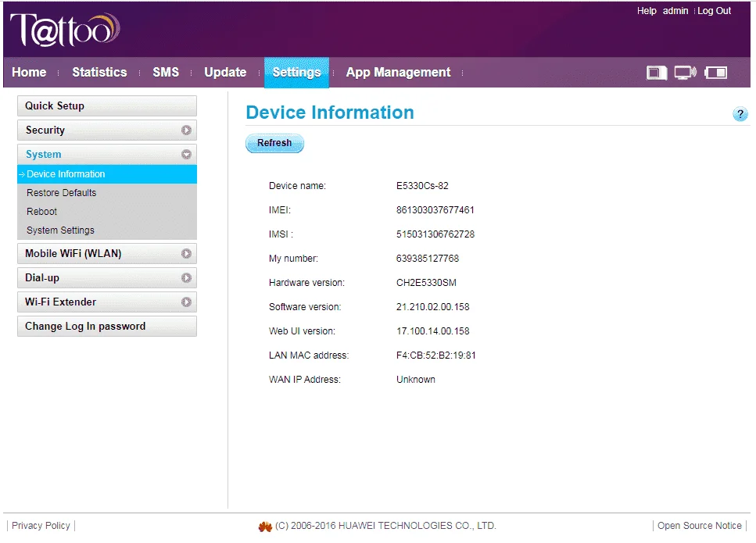Select Restore Defaults in sidebar
The height and width of the screenshot is (543, 756).
click(61, 193)
